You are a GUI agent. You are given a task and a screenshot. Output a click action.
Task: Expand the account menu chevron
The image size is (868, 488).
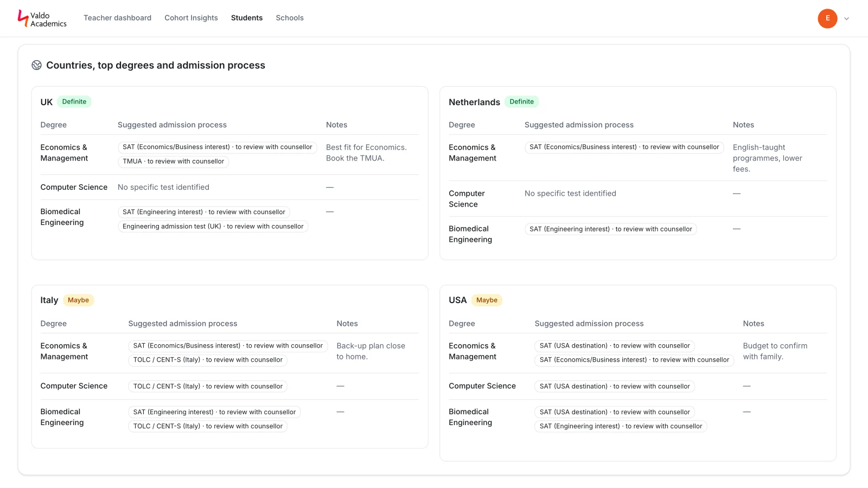coord(846,18)
